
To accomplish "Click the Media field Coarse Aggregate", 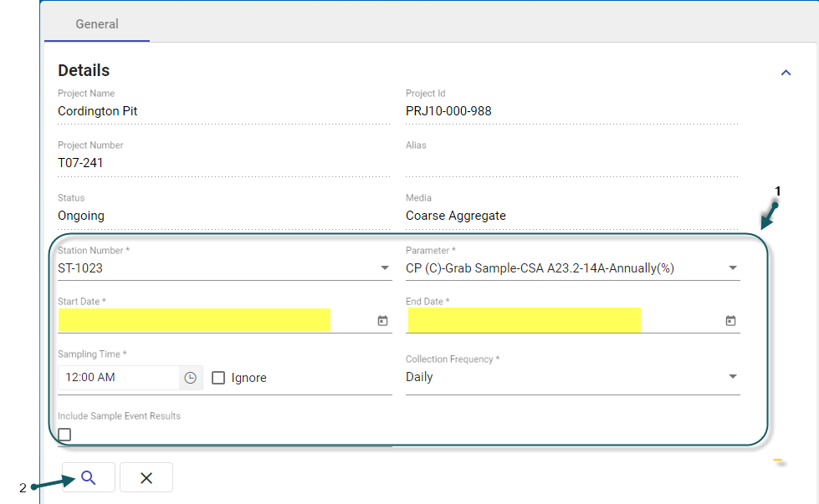I will click(456, 216).
